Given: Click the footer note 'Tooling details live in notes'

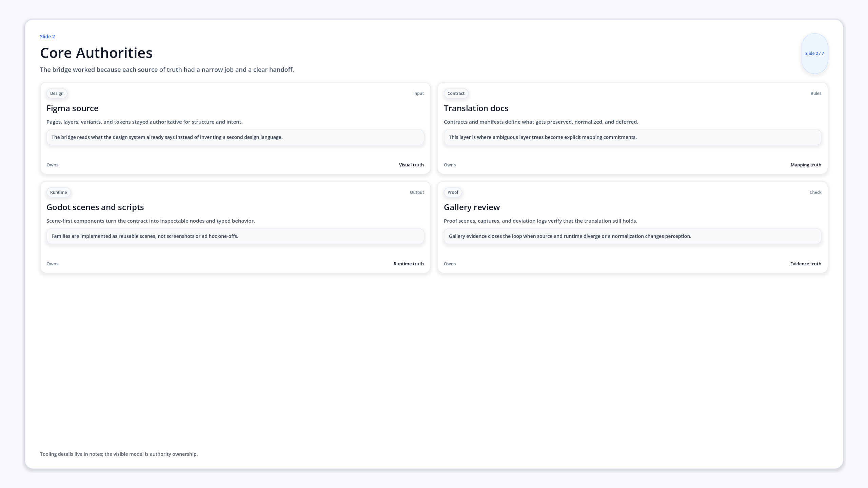Looking at the screenshot, I should (119, 454).
